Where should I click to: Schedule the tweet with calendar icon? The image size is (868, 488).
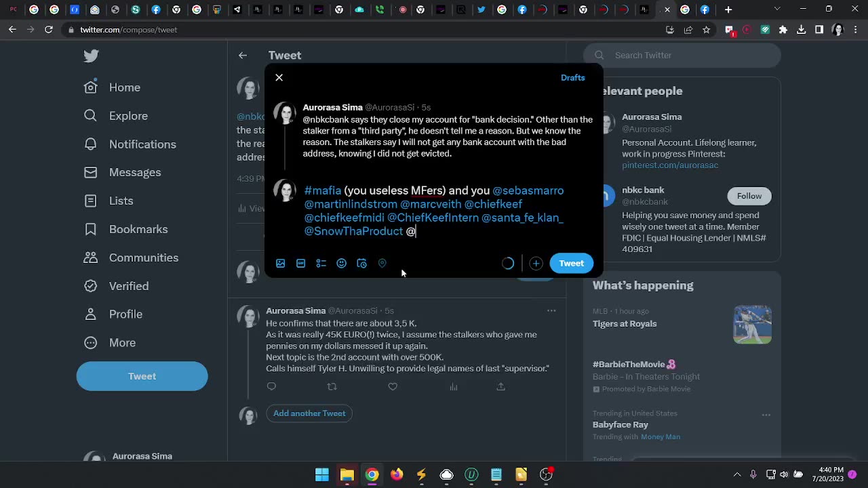[362, 264]
